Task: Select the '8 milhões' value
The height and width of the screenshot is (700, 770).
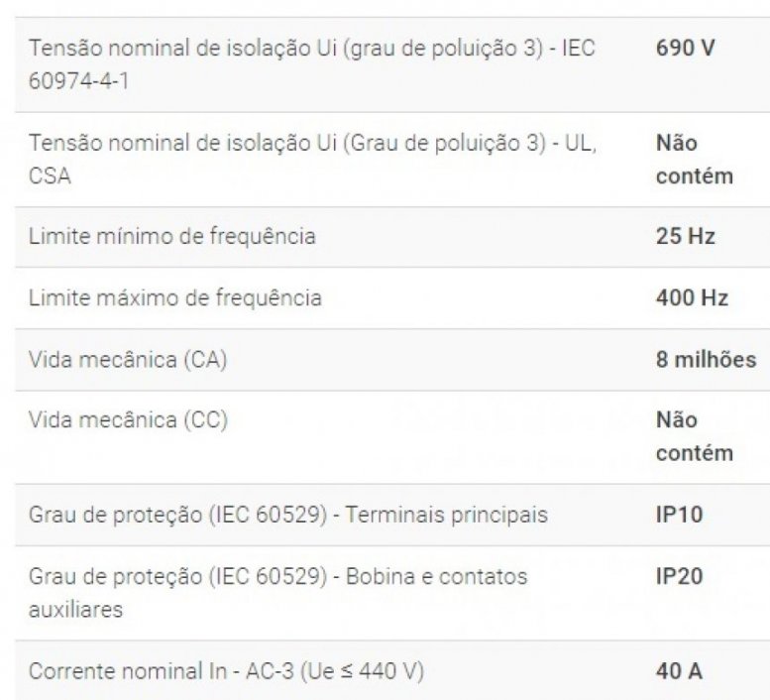Action: pos(706,359)
